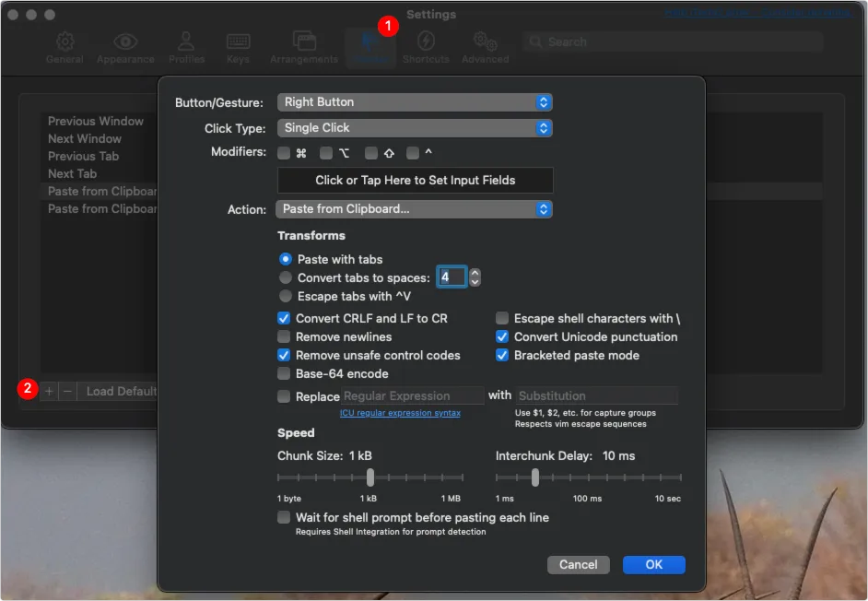The width and height of the screenshot is (868, 601).
Task: Enable Escape shell characters with backslash
Action: pos(502,318)
